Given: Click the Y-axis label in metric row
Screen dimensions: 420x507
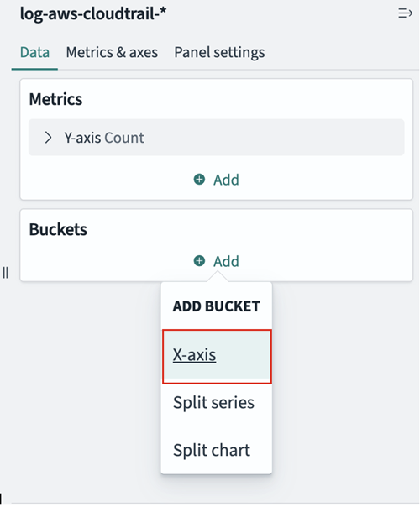Looking at the screenshot, I should pos(82,138).
